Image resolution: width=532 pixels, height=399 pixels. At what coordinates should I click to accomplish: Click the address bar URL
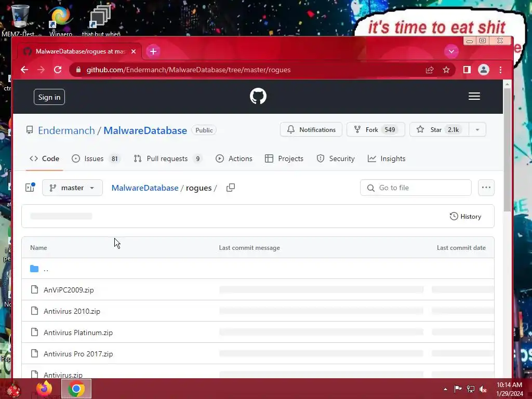[188, 70]
